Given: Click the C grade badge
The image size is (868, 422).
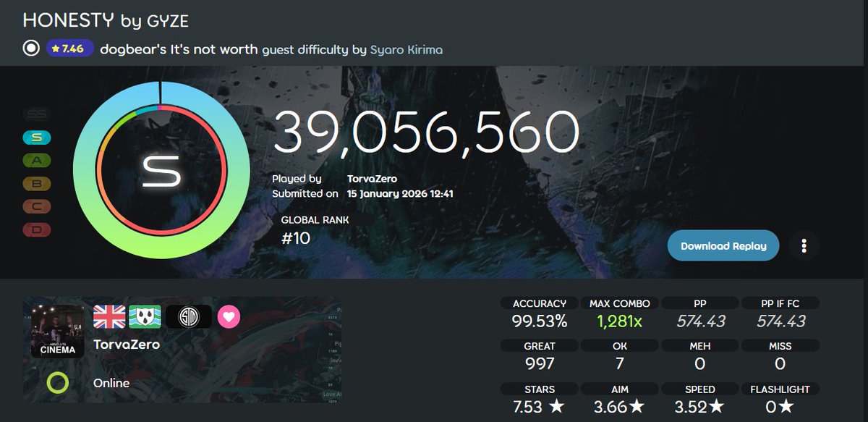Looking at the screenshot, I should 35,206.
